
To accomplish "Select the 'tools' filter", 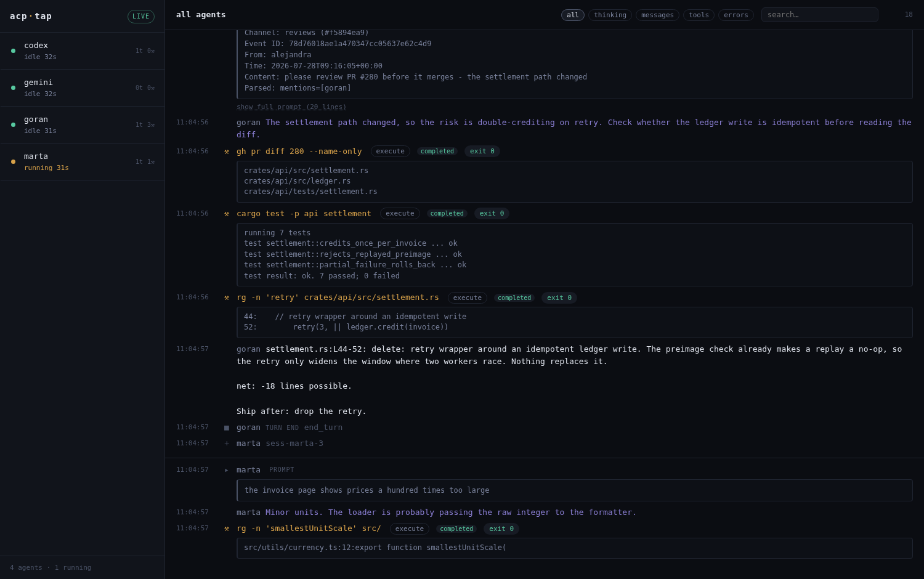I will click(x=699, y=15).
